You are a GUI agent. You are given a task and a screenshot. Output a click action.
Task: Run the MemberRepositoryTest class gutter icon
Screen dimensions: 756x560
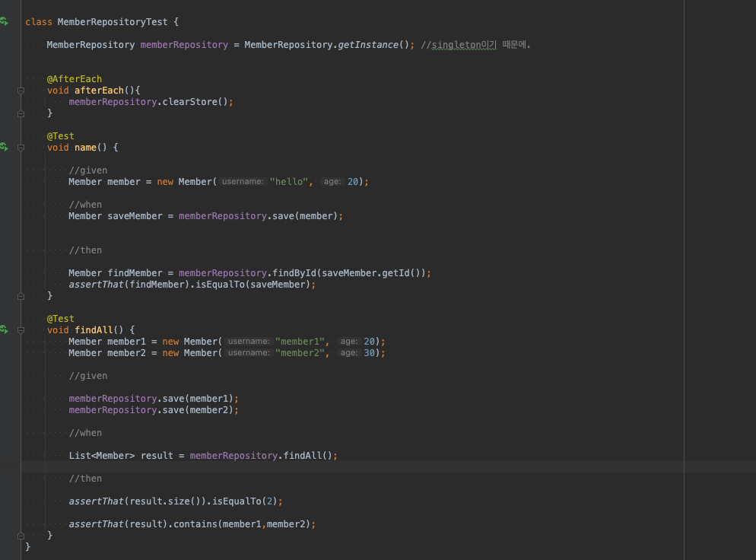click(x=4, y=21)
